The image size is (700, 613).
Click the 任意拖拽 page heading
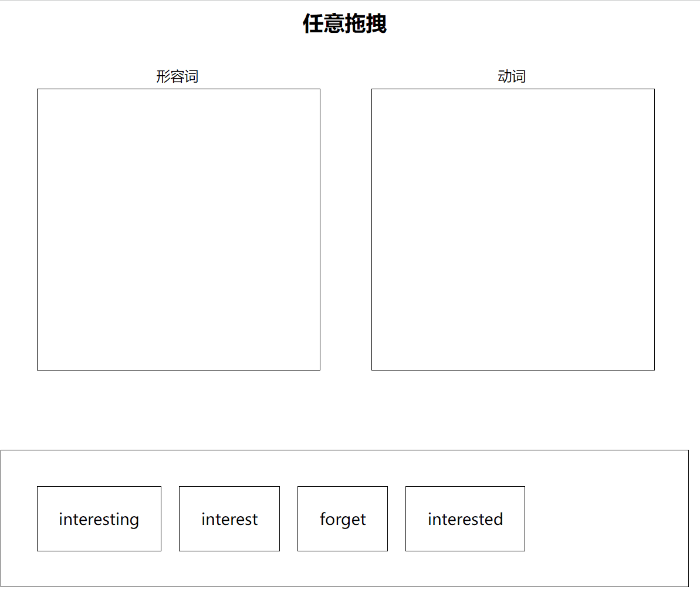pos(344,23)
